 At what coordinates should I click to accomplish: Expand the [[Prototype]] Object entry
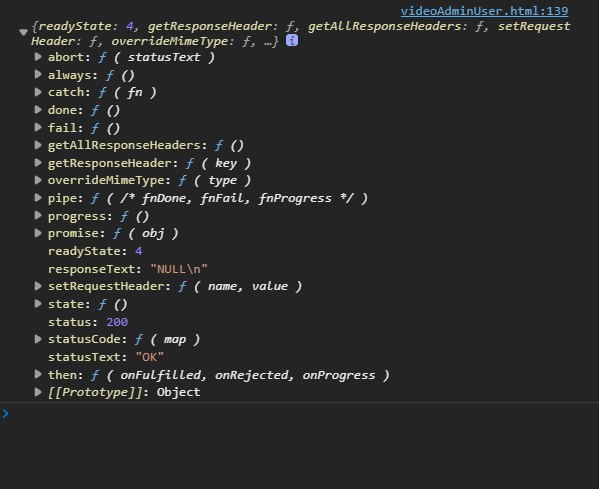click(38, 392)
